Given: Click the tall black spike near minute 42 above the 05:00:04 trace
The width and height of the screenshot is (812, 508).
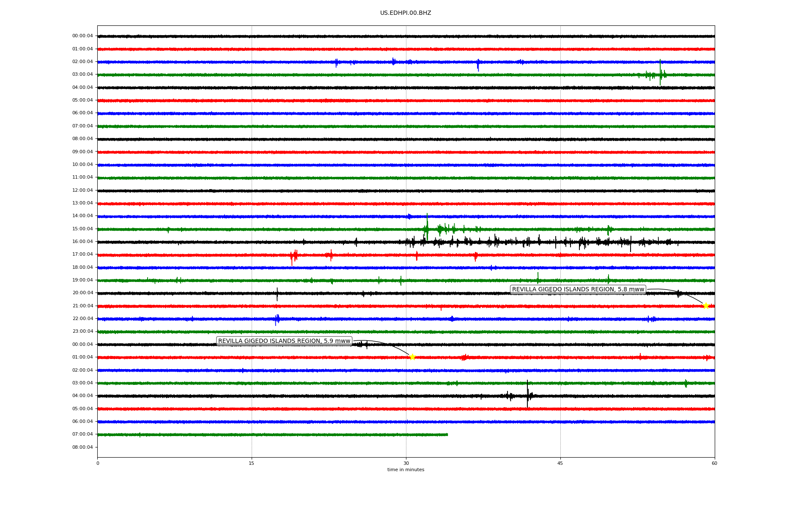Looking at the screenshot, I should [527, 394].
